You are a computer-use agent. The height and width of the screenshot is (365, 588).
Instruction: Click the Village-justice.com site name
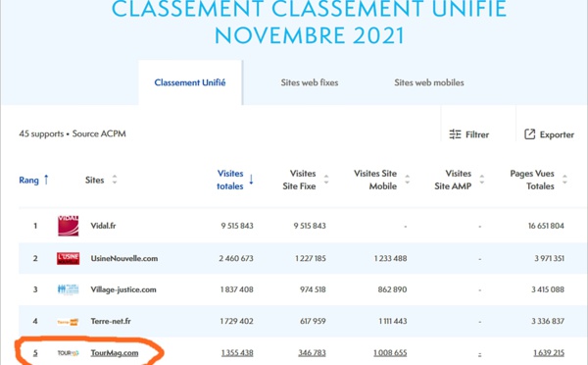[x=123, y=289]
